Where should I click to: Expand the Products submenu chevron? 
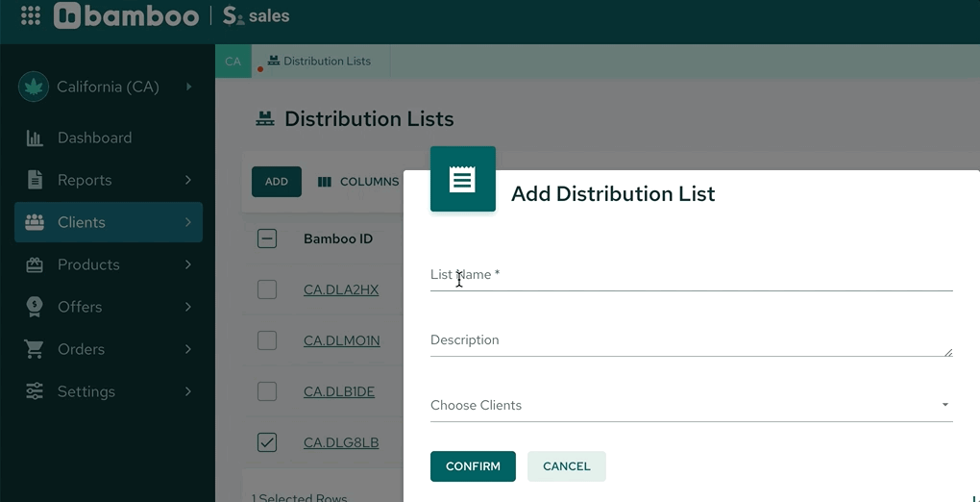click(x=188, y=264)
